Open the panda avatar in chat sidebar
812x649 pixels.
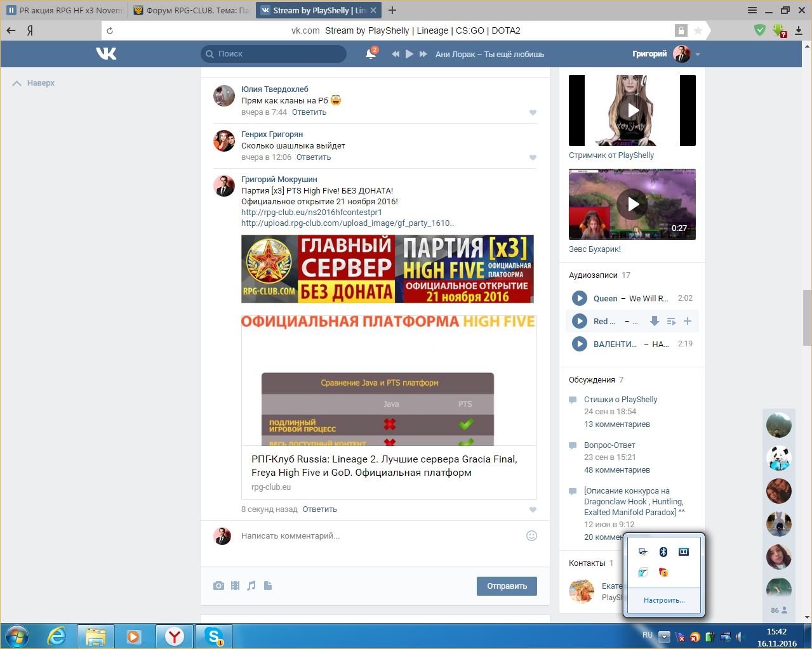(779, 458)
